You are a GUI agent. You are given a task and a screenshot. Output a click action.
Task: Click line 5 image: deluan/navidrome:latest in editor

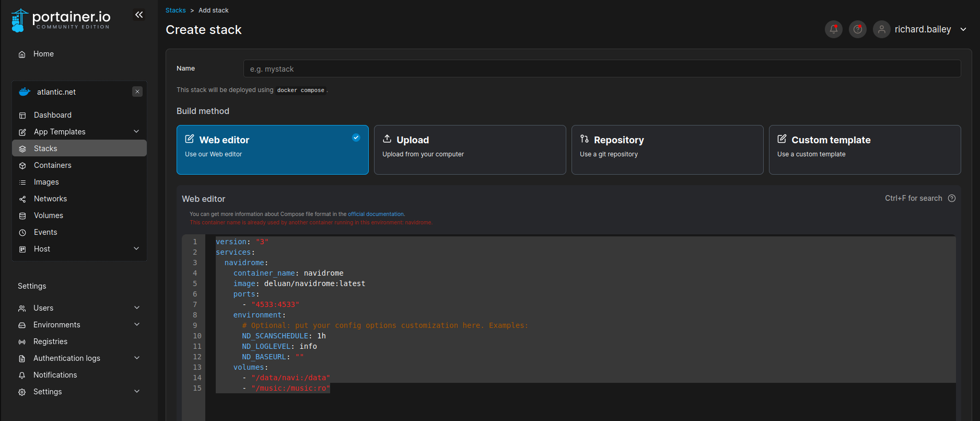pos(299,283)
